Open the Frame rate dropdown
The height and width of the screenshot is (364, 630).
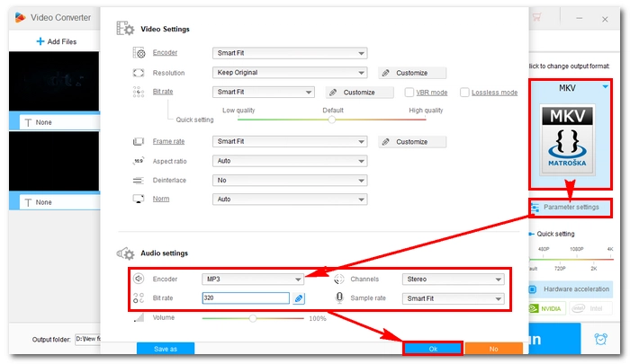coord(290,141)
